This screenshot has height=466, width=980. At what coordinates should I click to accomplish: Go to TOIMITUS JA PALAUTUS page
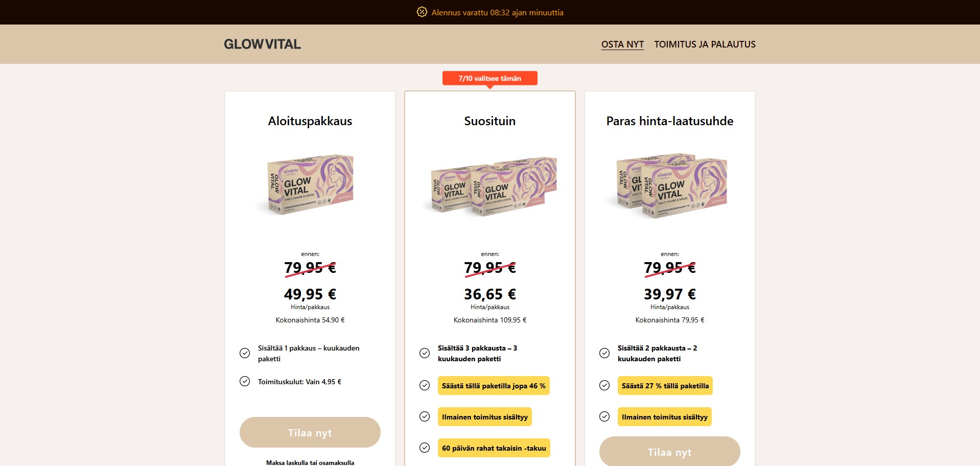point(705,44)
